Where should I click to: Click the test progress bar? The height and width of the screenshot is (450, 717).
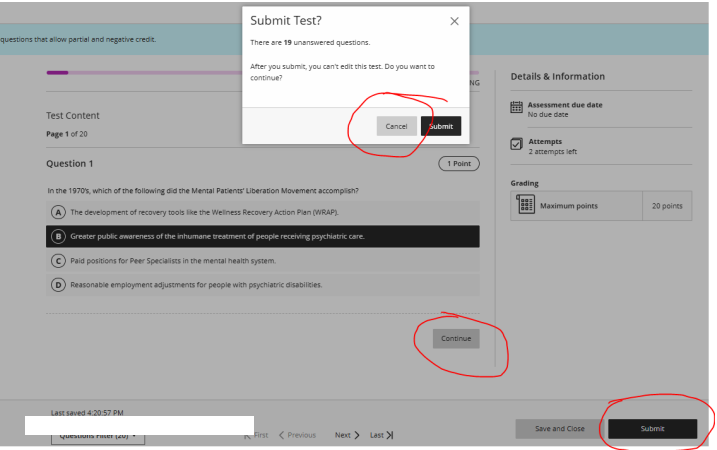pyautogui.click(x=150, y=72)
